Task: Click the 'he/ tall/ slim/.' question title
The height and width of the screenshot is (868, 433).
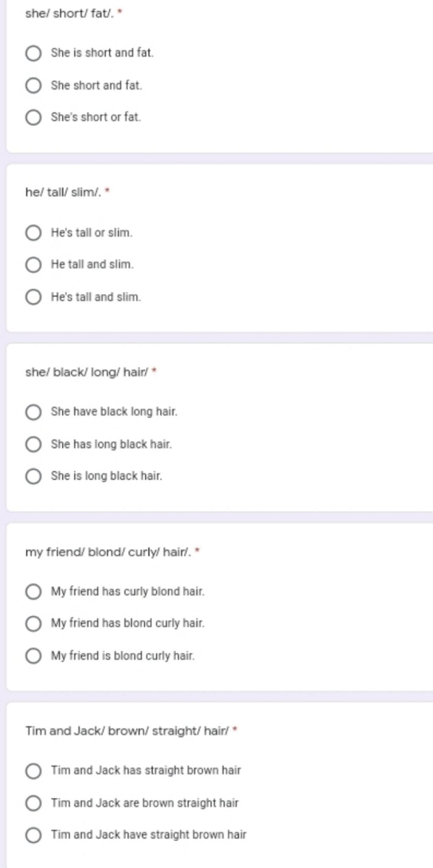Action: click(x=63, y=193)
